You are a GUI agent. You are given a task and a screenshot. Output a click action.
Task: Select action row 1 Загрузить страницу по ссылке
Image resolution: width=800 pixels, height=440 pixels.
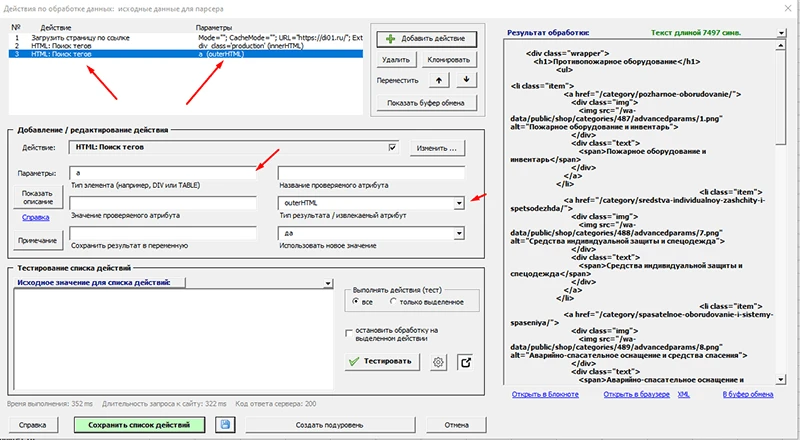(186, 38)
